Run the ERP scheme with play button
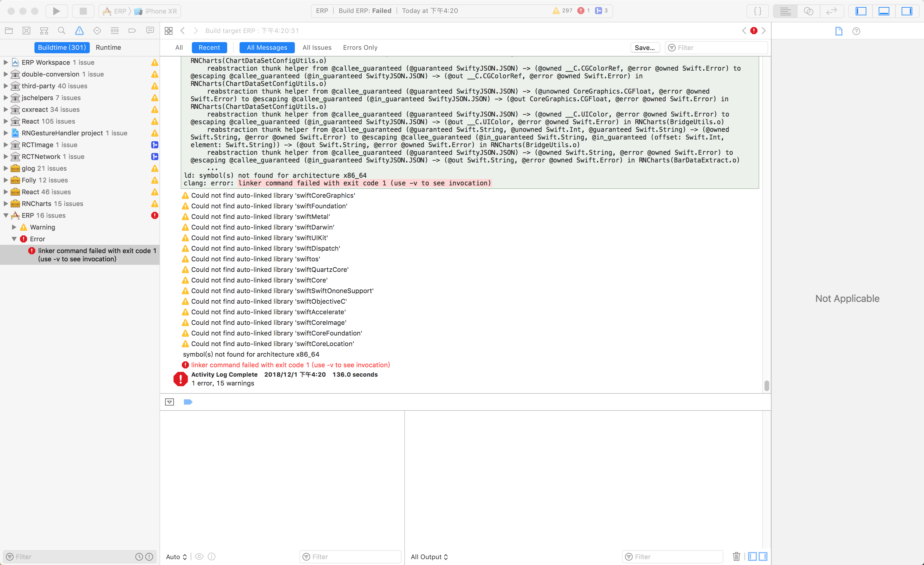 point(56,11)
